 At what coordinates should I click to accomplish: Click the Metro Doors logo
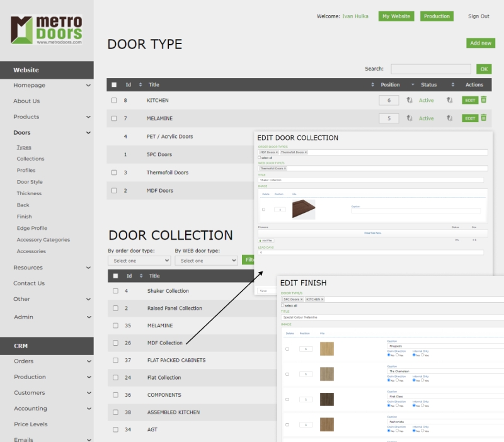[x=47, y=30]
